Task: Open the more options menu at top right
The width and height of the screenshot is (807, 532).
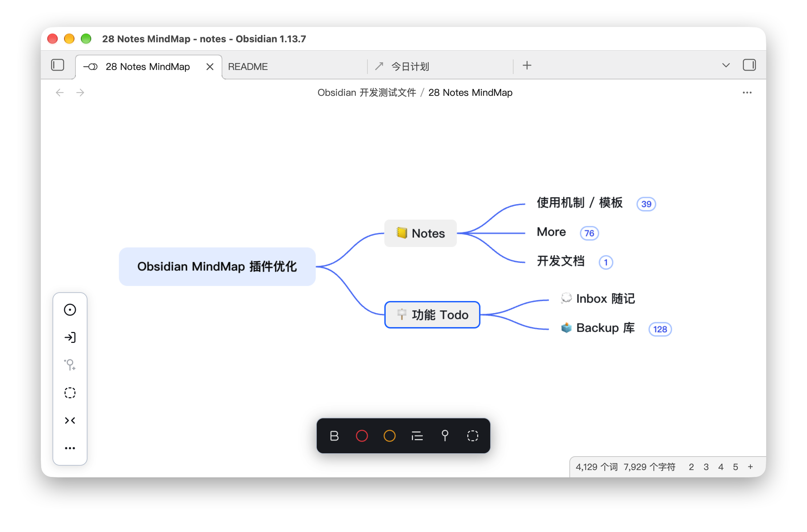Action: pos(747,93)
